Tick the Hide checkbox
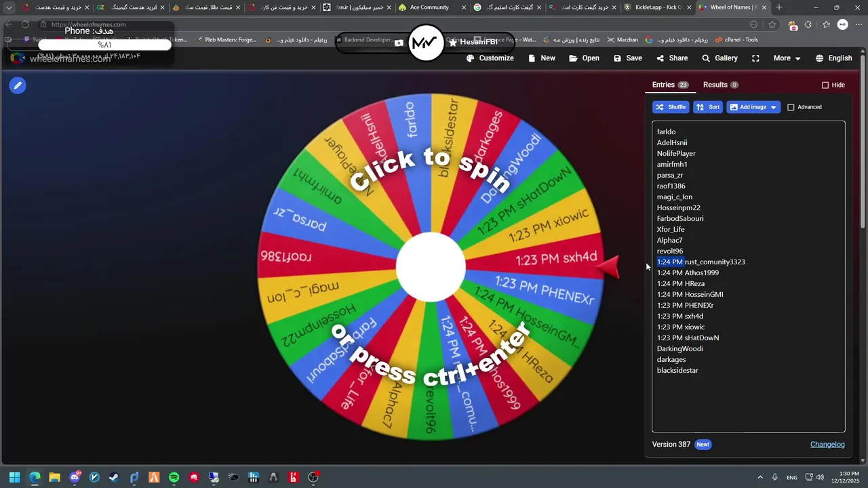The image size is (868, 488). [825, 85]
